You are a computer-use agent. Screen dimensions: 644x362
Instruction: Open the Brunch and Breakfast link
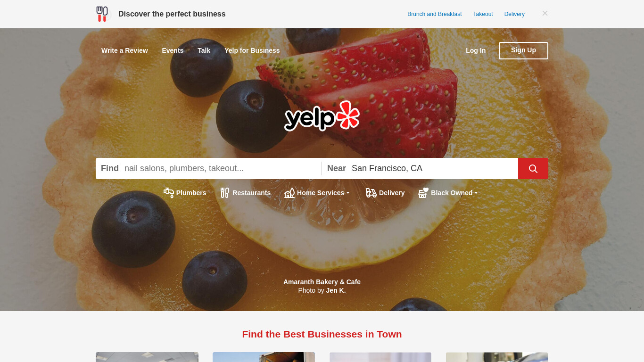tap(435, 14)
